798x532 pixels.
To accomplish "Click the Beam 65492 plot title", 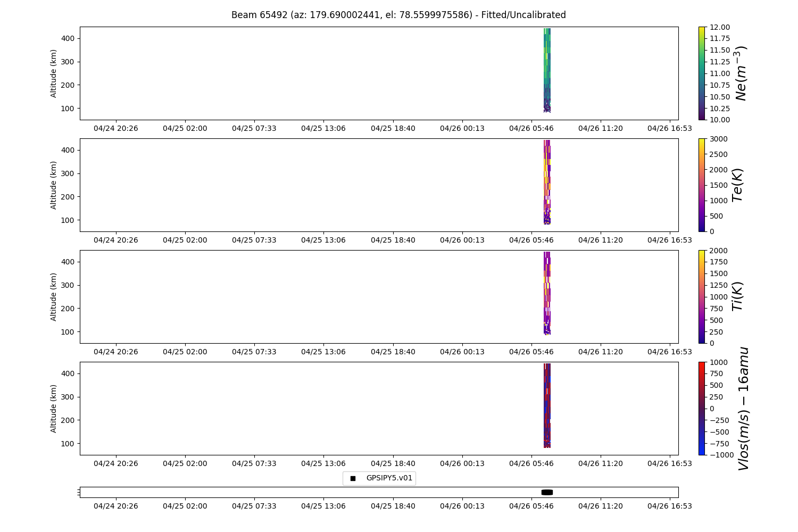I will click(x=398, y=15).
